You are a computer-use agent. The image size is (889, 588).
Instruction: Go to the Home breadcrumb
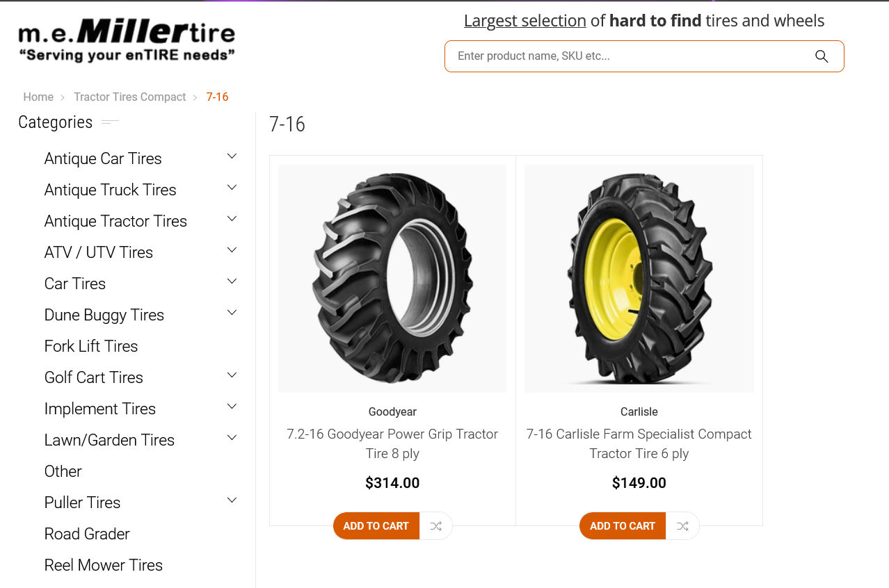click(38, 97)
